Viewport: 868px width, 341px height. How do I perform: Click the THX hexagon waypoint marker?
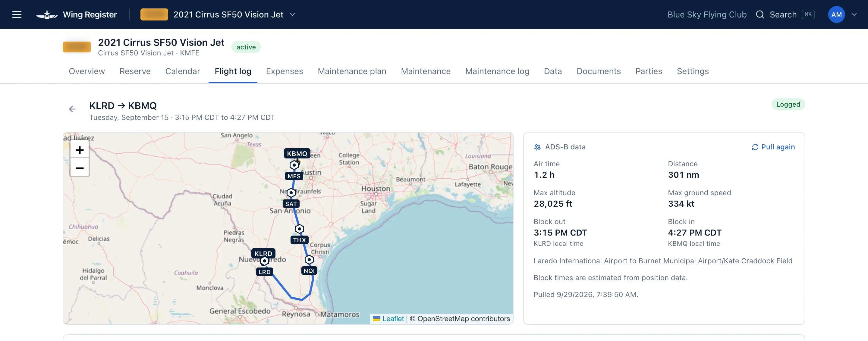(x=299, y=229)
